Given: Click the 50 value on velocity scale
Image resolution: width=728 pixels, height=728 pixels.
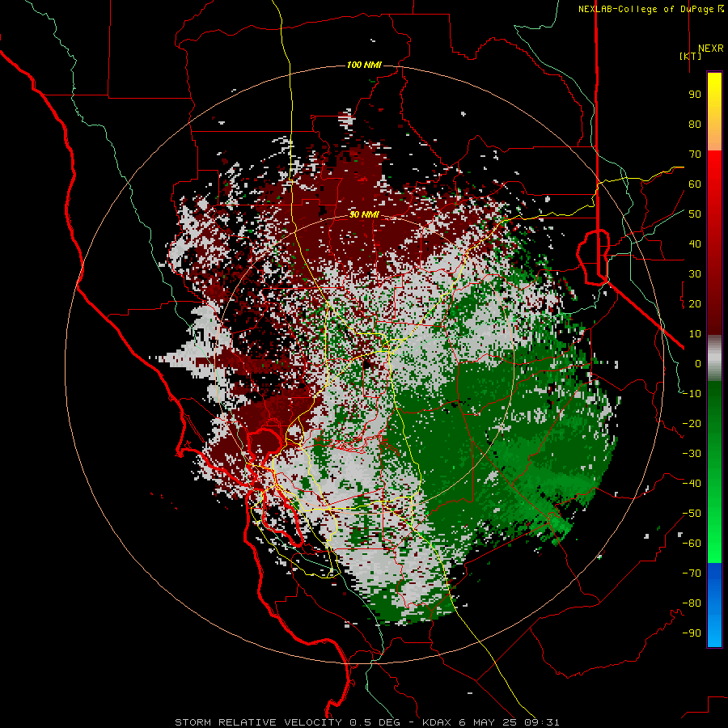Looking at the screenshot, I should (x=695, y=214).
